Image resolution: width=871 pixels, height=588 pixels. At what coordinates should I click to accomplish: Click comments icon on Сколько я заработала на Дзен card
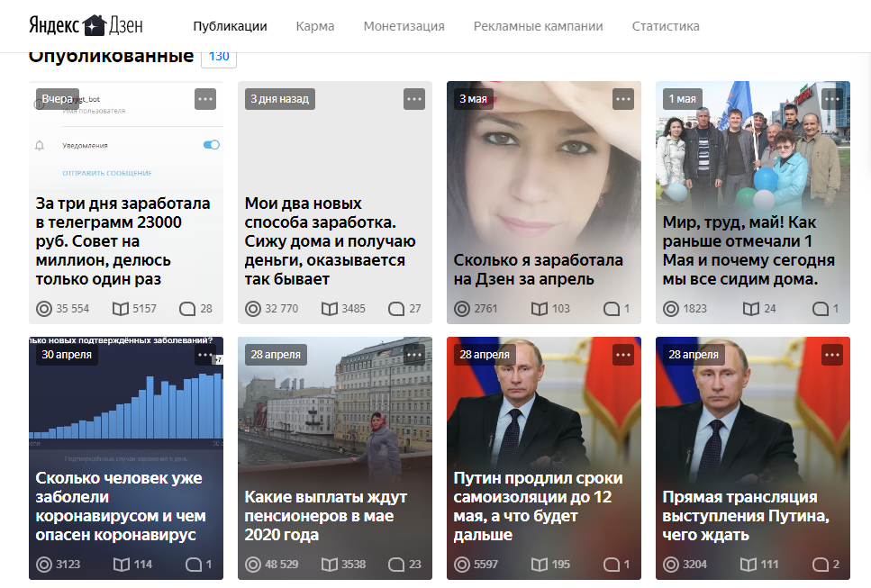tap(612, 309)
